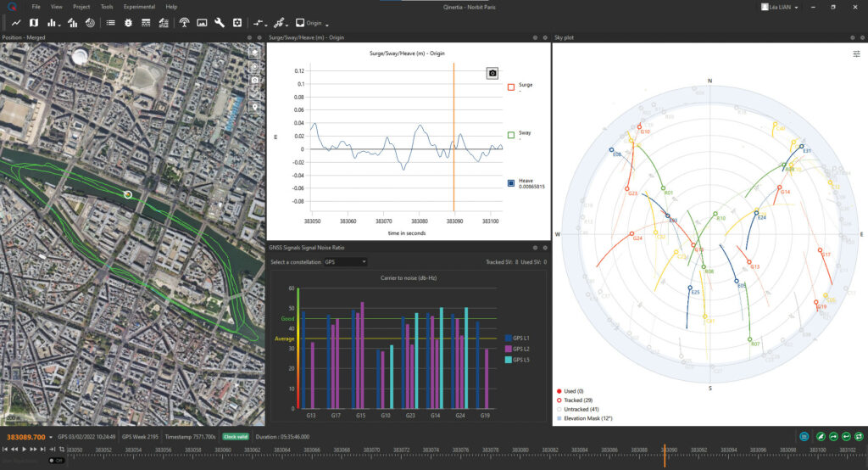Viewport: 868px width, 470px height.
Task: Click the bar chart toolbar icon
Action: (52, 23)
